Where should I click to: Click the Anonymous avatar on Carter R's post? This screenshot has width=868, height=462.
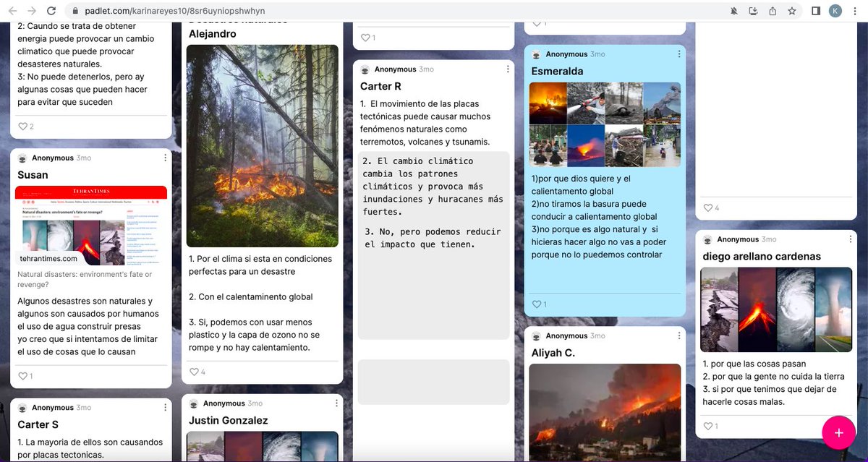click(365, 69)
